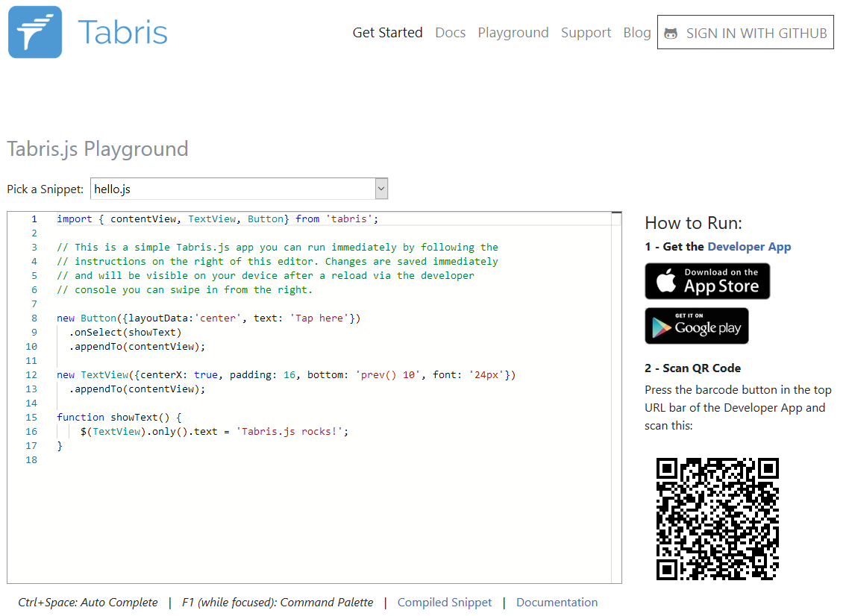Viewport: 849px width, 616px height.
Task: Click .appendTo(contentView); on line 13
Action: pyautogui.click(x=137, y=389)
